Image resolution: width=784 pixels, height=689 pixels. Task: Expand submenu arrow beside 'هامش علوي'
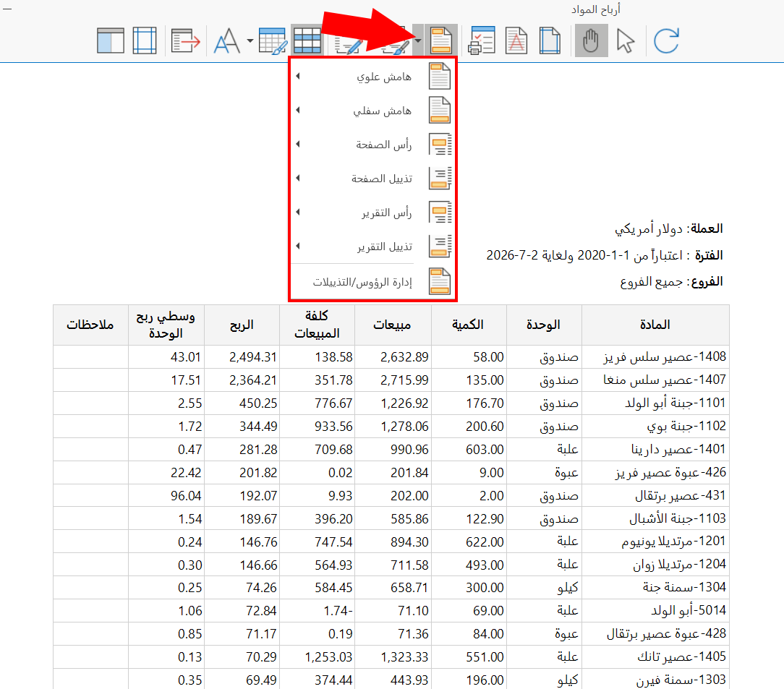click(298, 76)
